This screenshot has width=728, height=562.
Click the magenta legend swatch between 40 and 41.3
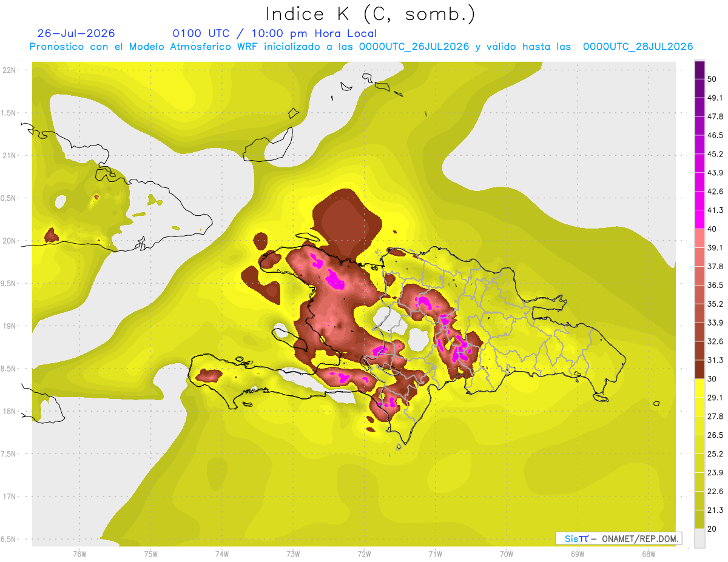700,219
